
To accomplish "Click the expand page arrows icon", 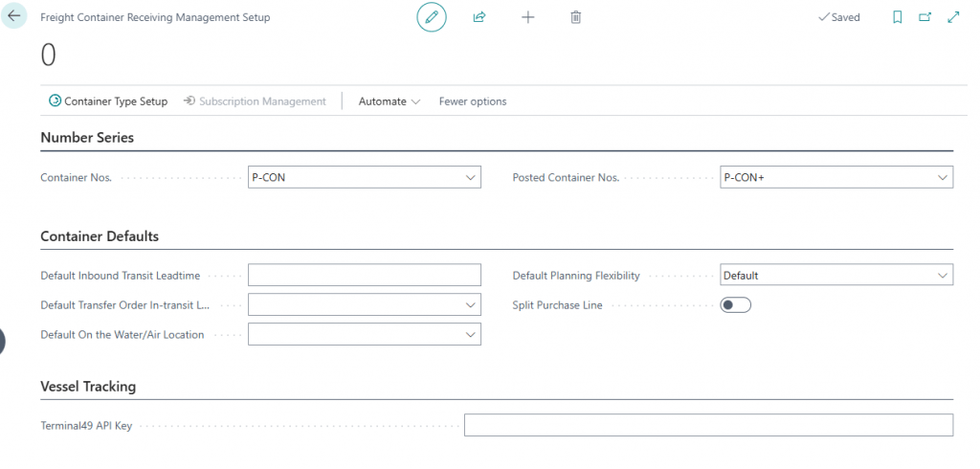I will pos(953,17).
